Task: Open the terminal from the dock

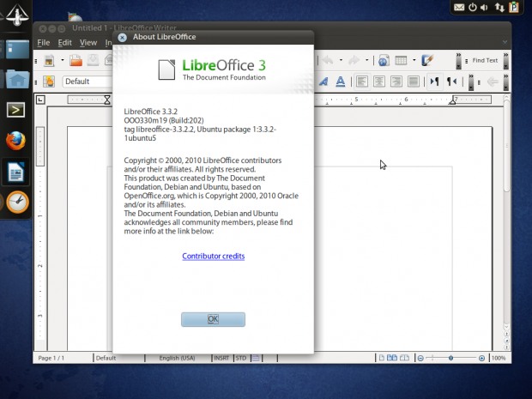Action: click(15, 110)
